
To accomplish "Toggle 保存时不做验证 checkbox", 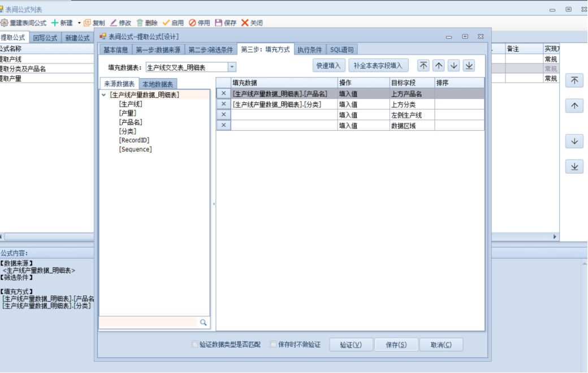I will [274, 344].
